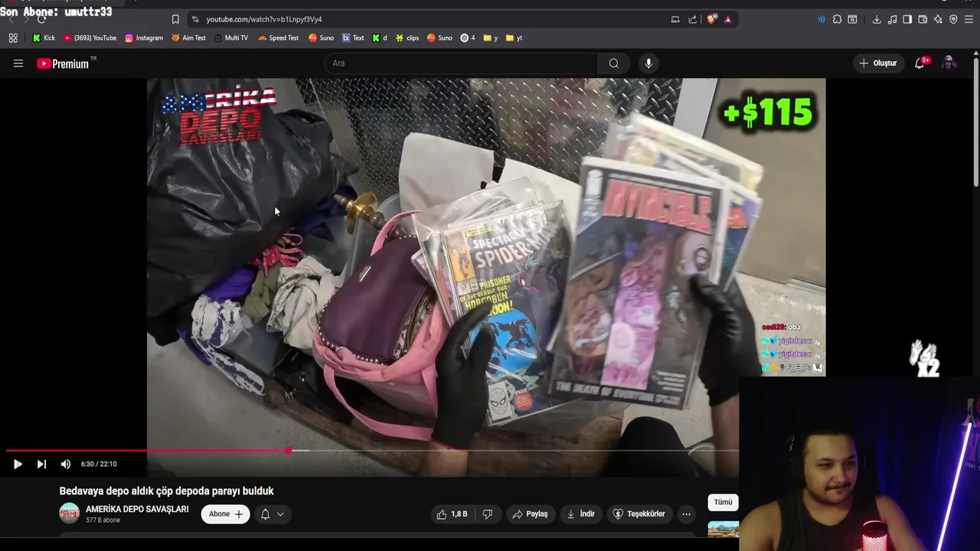Click the address bar URL

(264, 19)
